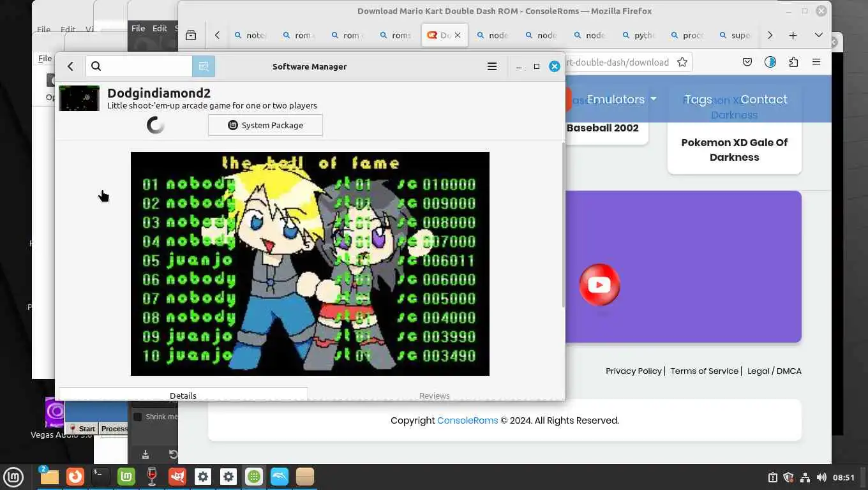Click the Process button in background window

point(114,429)
